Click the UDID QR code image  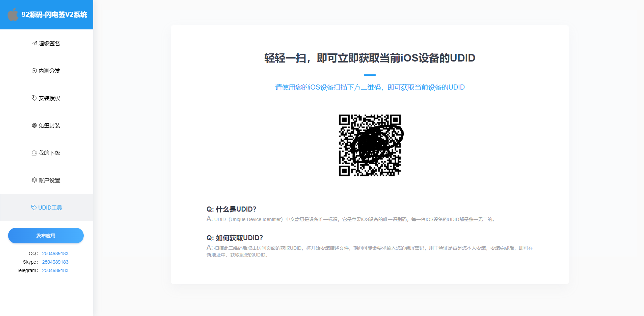click(370, 145)
